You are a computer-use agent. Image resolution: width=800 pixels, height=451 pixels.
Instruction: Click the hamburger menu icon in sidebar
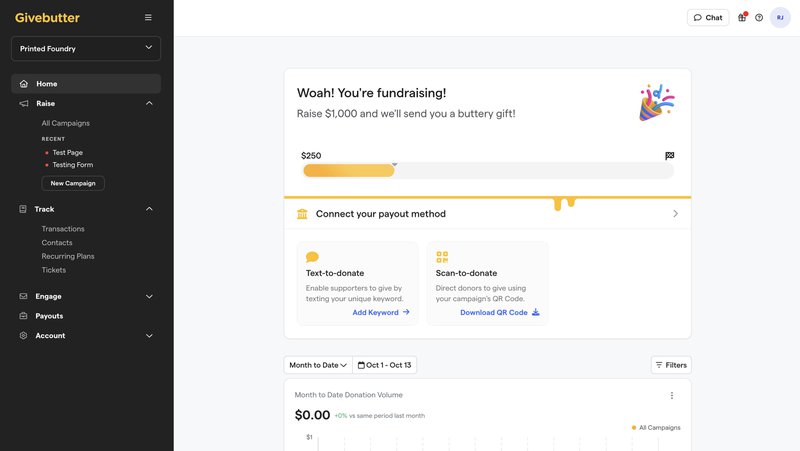click(x=148, y=17)
